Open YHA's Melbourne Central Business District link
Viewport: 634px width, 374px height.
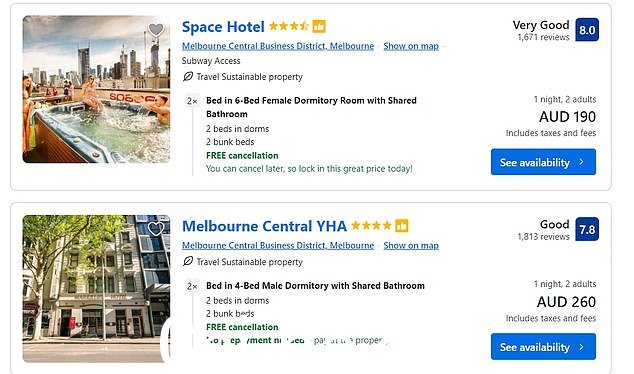coord(278,245)
